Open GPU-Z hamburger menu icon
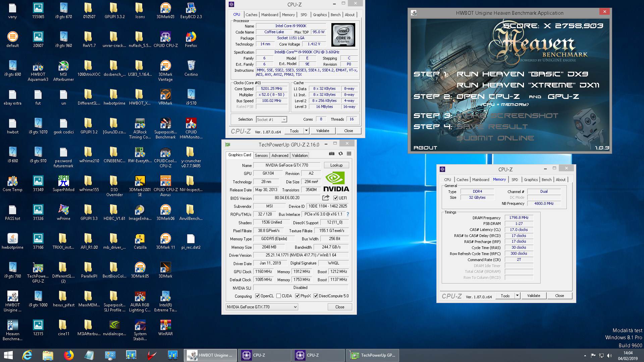This screenshot has width=644, height=362. (349, 154)
